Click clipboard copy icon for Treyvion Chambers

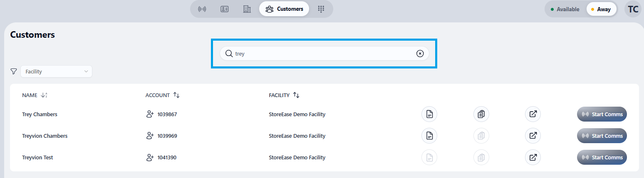click(481, 136)
